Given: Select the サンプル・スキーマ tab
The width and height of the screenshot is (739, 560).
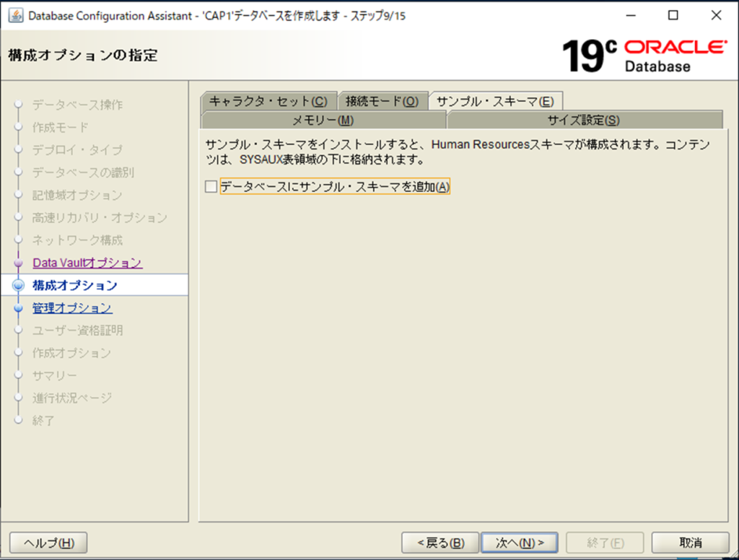Looking at the screenshot, I should [x=495, y=101].
